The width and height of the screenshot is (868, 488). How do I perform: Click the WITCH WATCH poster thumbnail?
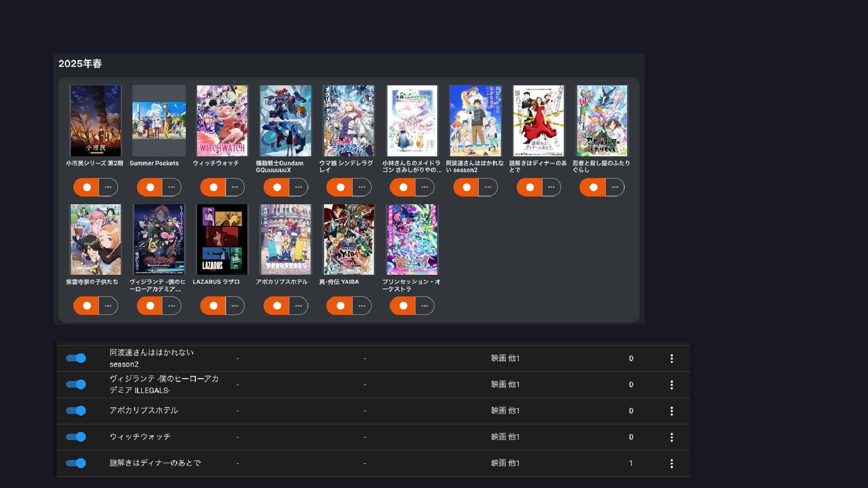pyautogui.click(x=222, y=121)
